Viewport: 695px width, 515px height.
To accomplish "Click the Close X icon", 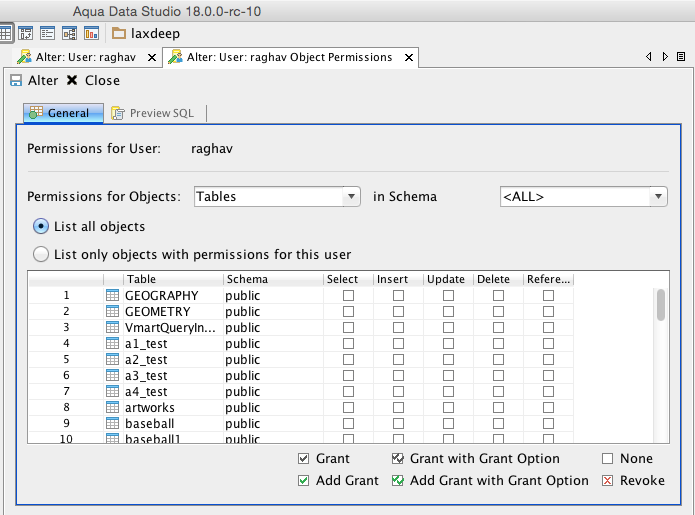I will (x=72, y=81).
